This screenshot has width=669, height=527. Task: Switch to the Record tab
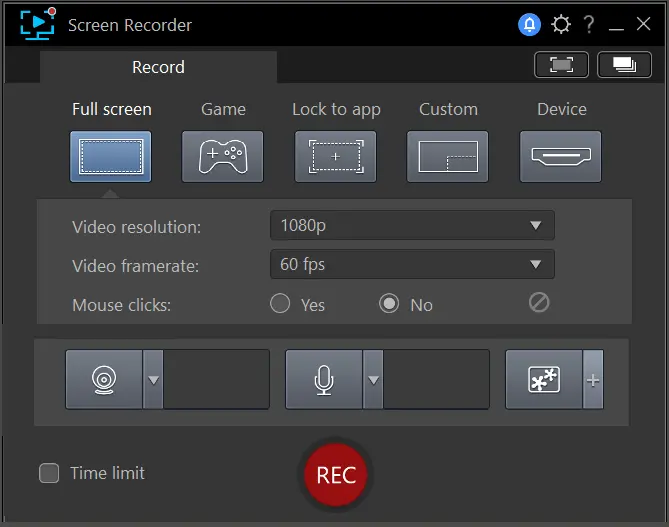(158, 67)
